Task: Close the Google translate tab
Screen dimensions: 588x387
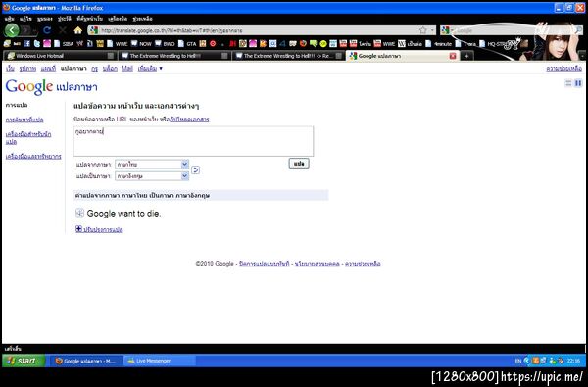Action: (453, 56)
